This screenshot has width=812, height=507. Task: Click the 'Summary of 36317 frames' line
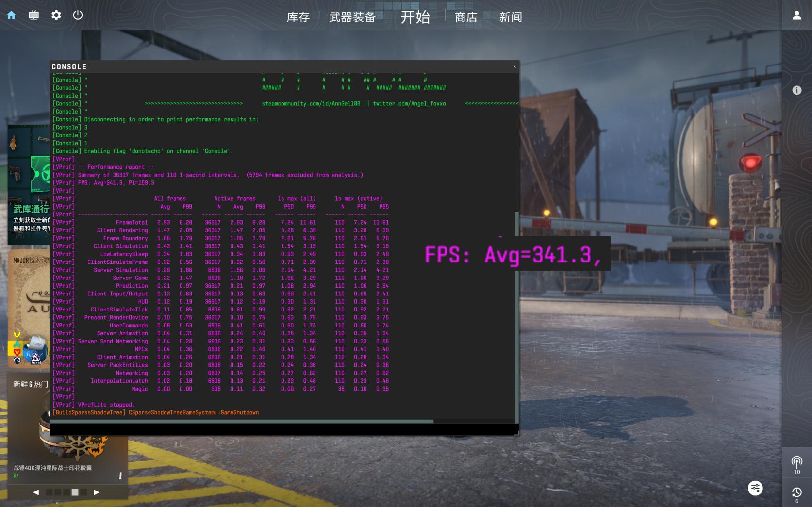pyautogui.click(x=220, y=175)
